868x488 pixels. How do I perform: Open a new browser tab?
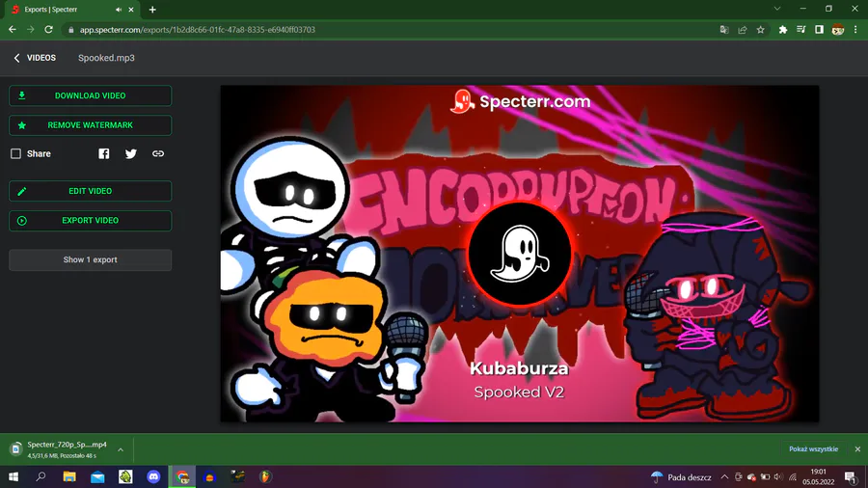coord(152,10)
